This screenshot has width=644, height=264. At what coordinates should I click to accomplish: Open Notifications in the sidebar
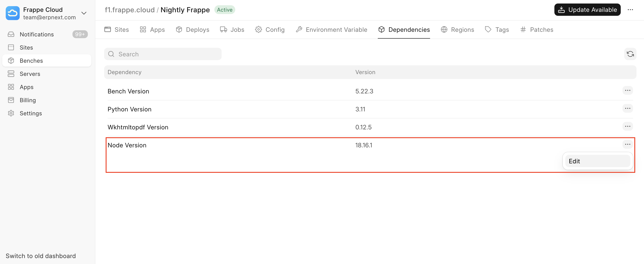(x=37, y=34)
